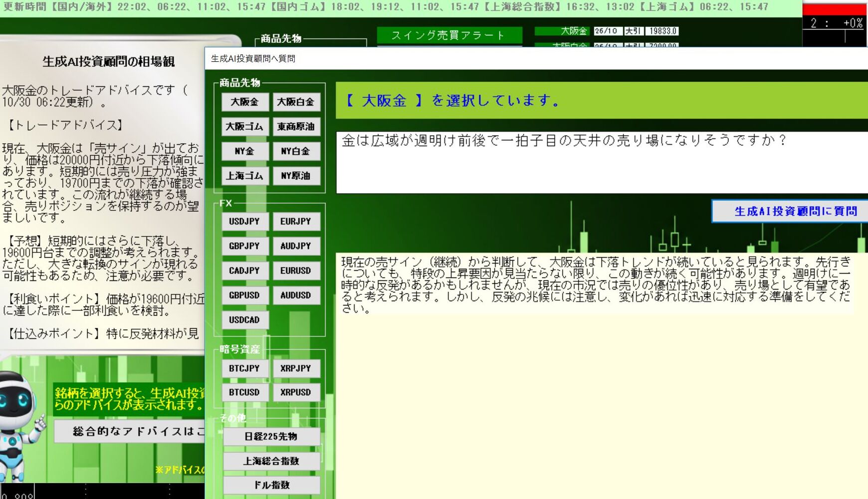This screenshot has height=499, width=868.
Task: Click the 【利食いポイント】 paragraph in advice panel
Action: (104, 304)
